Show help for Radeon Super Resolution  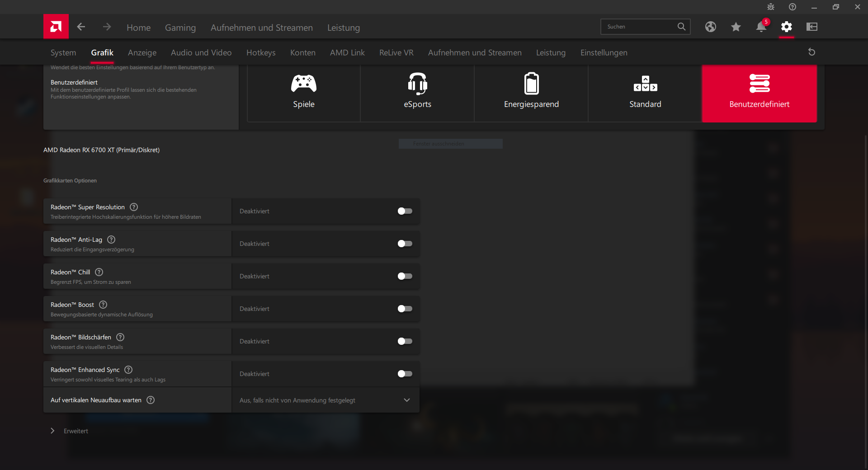[x=134, y=207]
